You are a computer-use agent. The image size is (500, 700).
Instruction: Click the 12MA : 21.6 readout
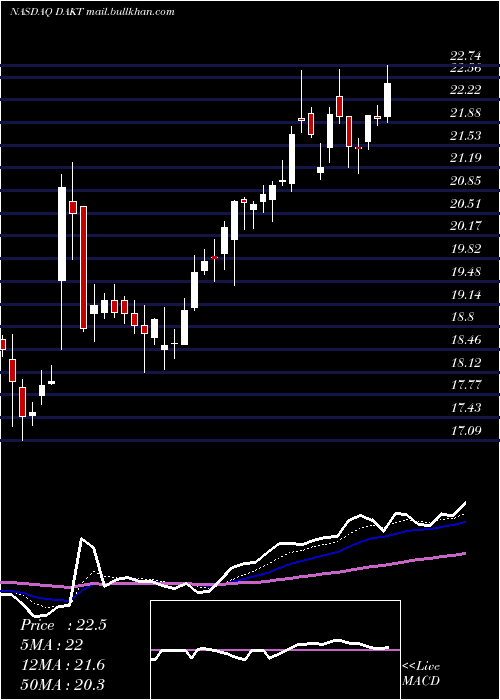[62, 665]
